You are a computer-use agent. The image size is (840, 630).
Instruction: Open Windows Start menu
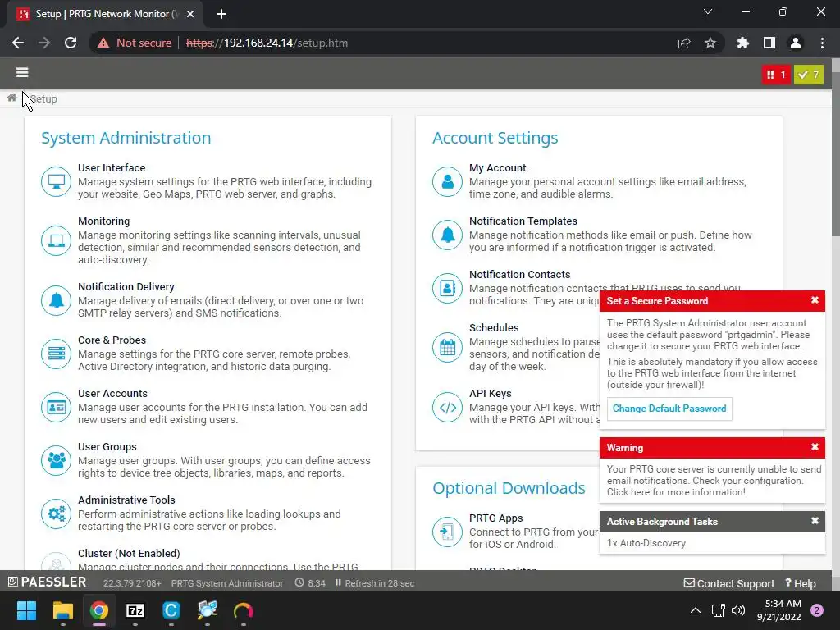coord(26,610)
